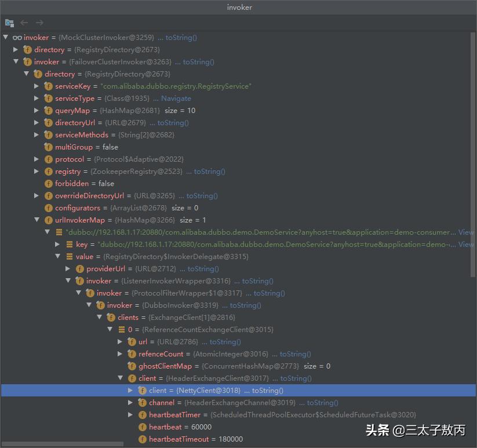Image resolution: width=477 pixels, height=448 pixels.
Task: Click field icon next to refenceCount
Action: coord(132,354)
